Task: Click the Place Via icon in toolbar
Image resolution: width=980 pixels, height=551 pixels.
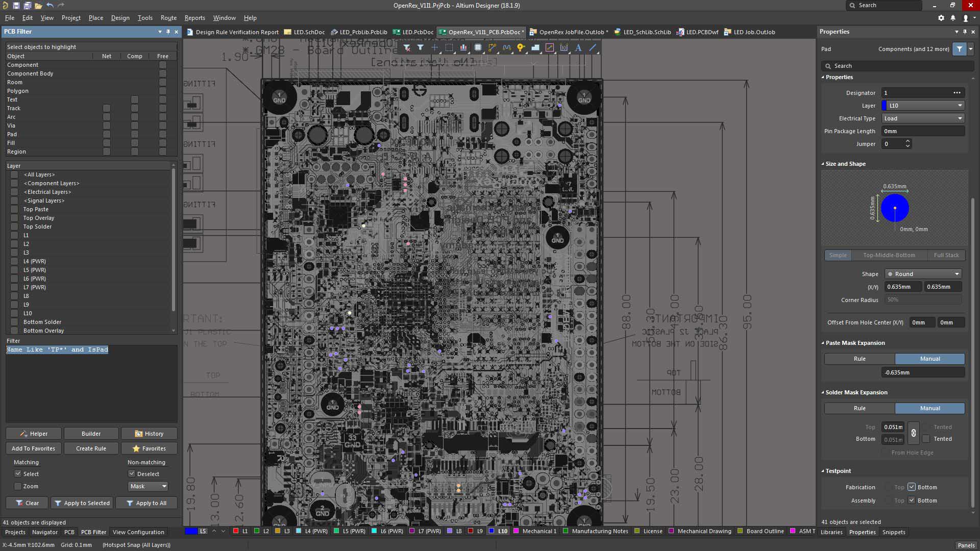Action: [x=521, y=47]
